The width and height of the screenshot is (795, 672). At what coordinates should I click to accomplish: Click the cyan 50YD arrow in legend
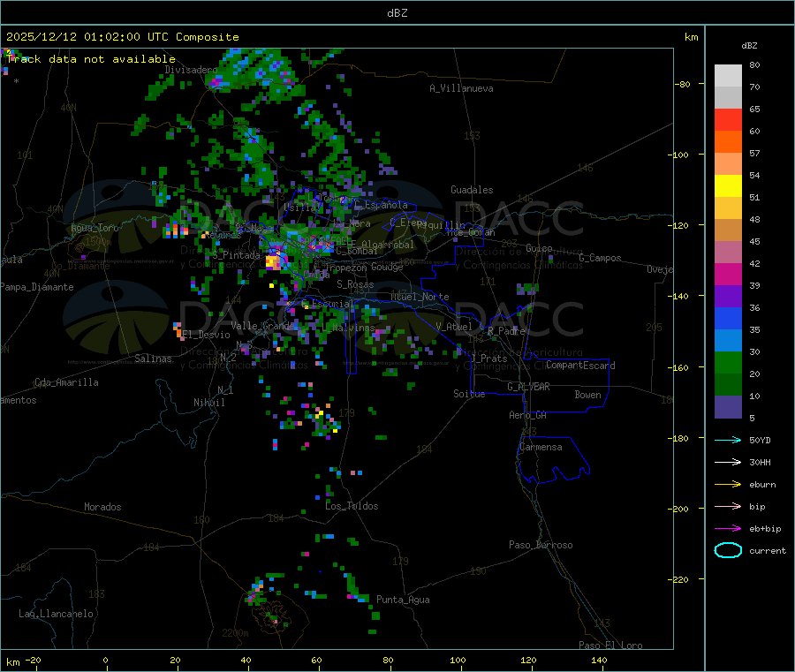coord(728,440)
